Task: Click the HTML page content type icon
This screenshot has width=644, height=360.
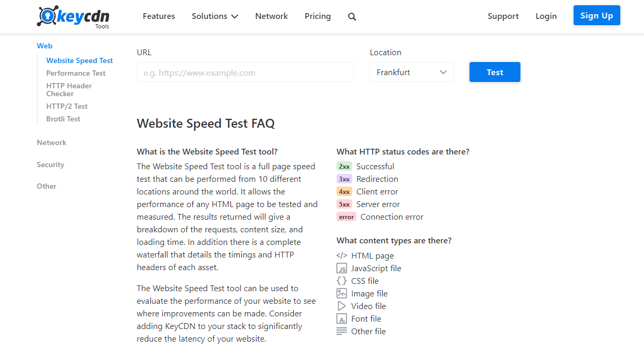Action: 342,255
